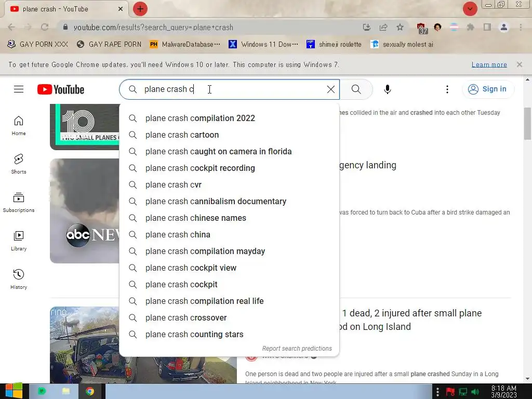Screen dimensions: 532x399
Task: Choose suggestion "plane crash crossover"
Action: pyautogui.click(x=229, y=317)
